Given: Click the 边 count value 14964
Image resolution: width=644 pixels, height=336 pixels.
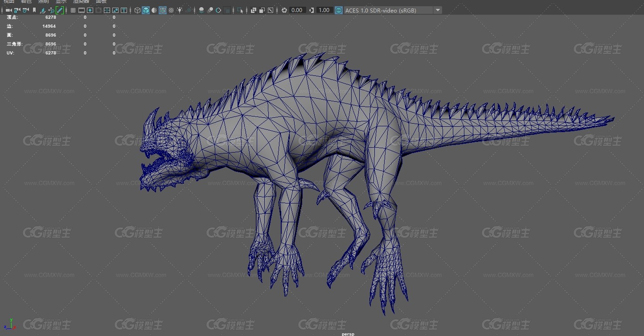Looking at the screenshot, I should tap(49, 26).
